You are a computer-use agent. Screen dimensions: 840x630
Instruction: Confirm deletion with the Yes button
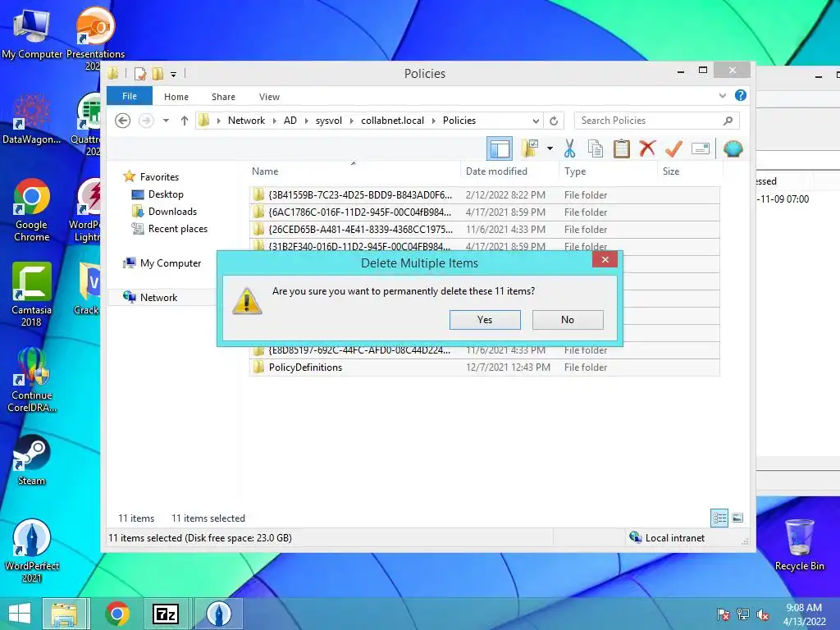(485, 320)
